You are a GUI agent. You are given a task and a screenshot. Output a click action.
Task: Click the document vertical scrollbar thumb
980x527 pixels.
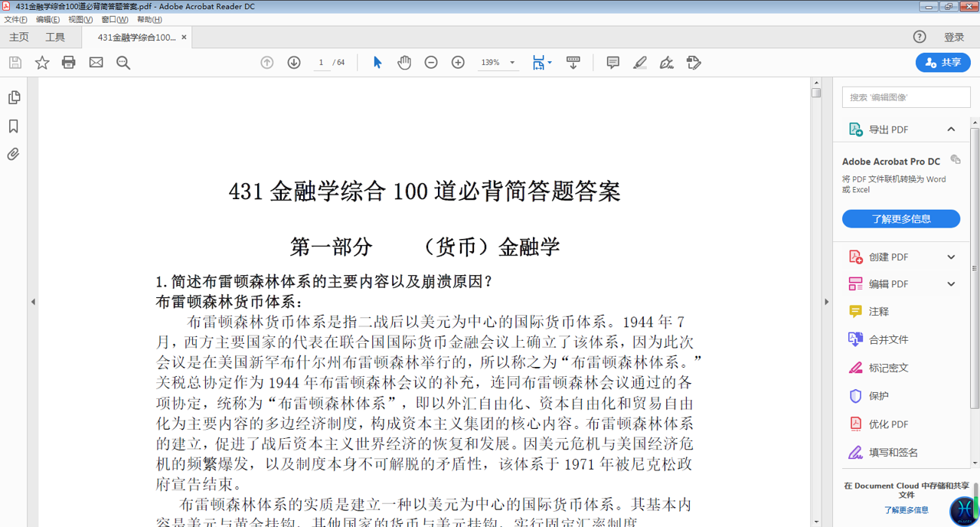pos(816,93)
